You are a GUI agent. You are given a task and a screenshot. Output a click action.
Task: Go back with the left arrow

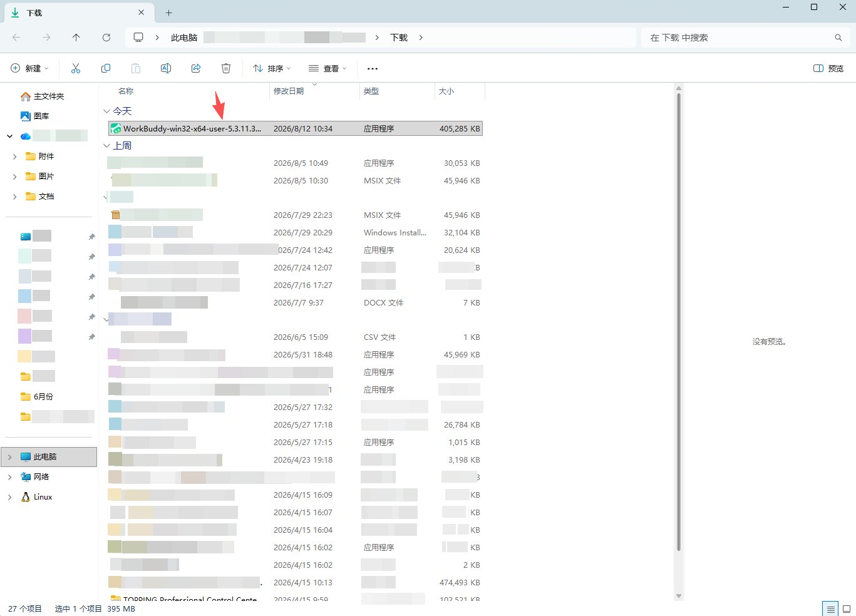[16, 38]
